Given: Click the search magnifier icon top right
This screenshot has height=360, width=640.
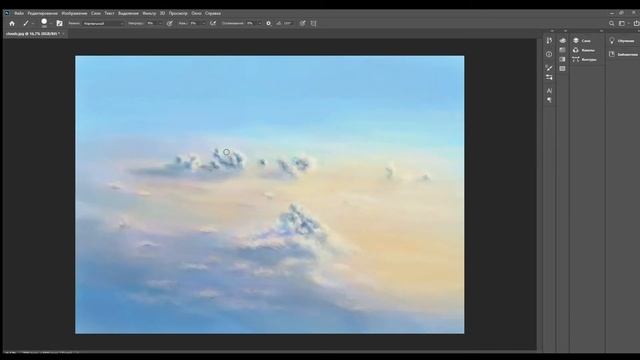Looking at the screenshot, I should 611,23.
